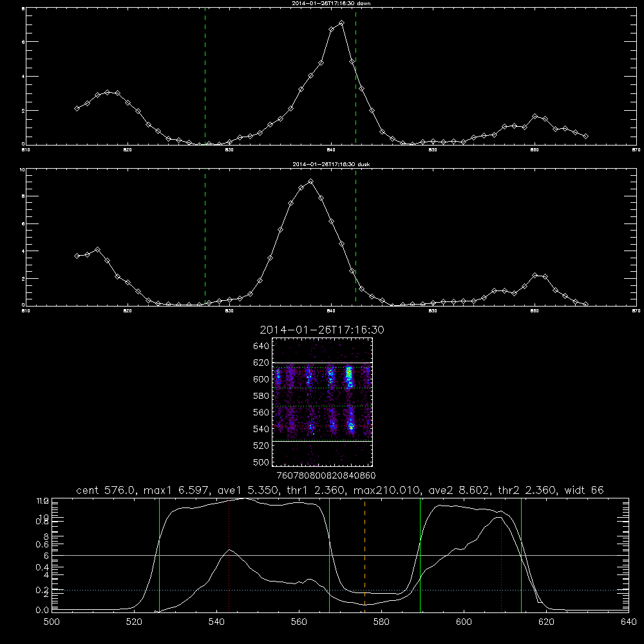Image resolution: width=644 pixels, height=644 pixels.
Task: Click the 520 label on spectral image y-axis
Action: click(x=261, y=446)
